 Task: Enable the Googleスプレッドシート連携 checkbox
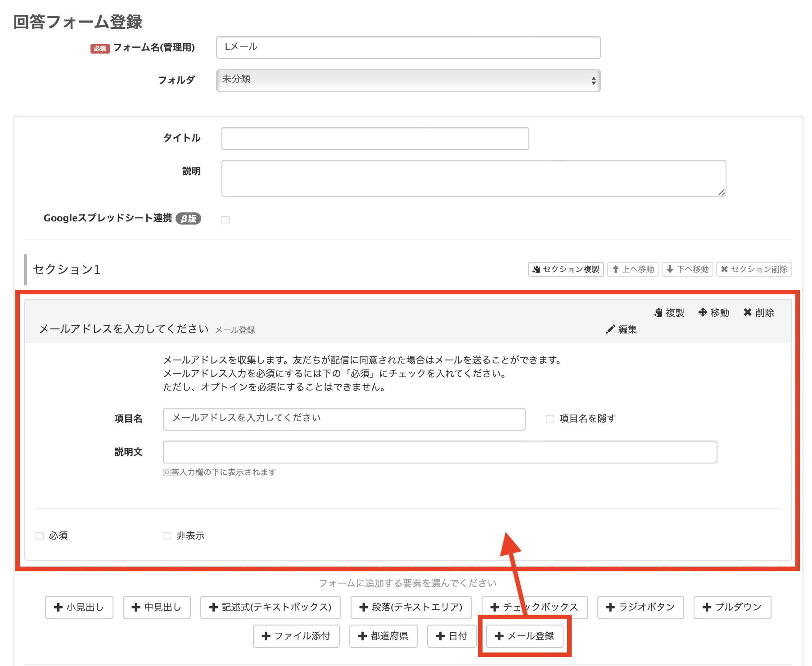[x=226, y=220]
